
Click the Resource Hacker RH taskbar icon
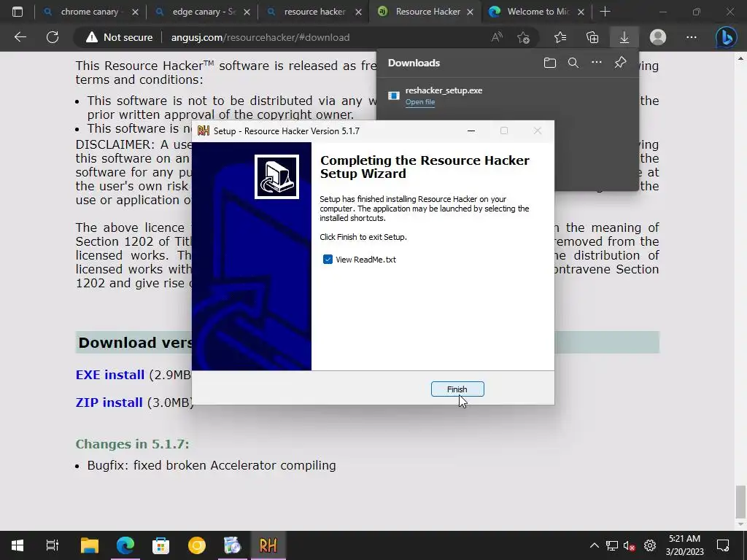268,545
